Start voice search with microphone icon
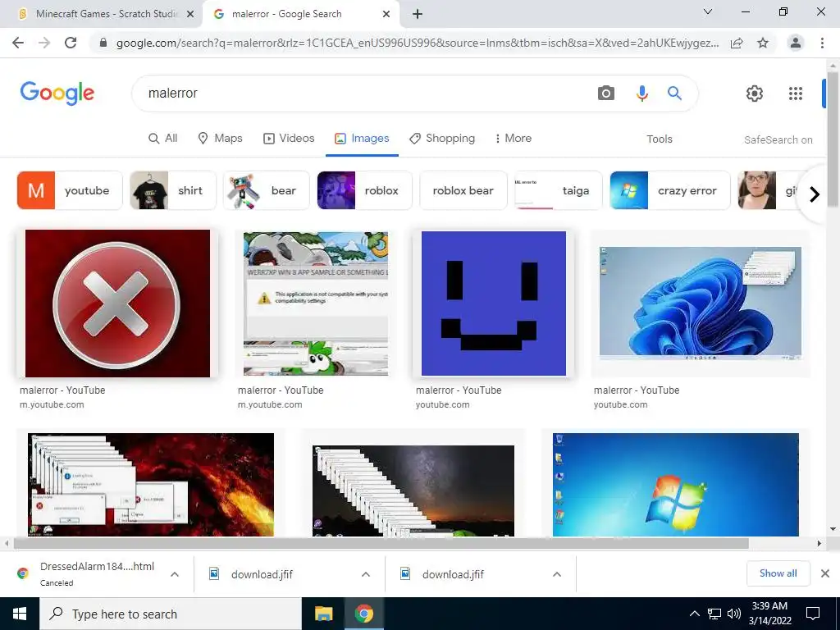Screen dimensions: 840x630 click(x=641, y=94)
